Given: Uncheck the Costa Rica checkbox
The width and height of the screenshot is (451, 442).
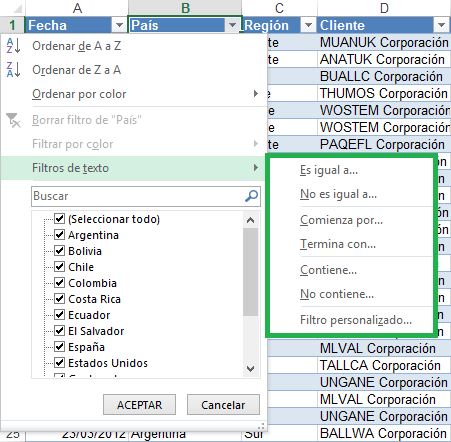Looking at the screenshot, I should click(59, 299).
